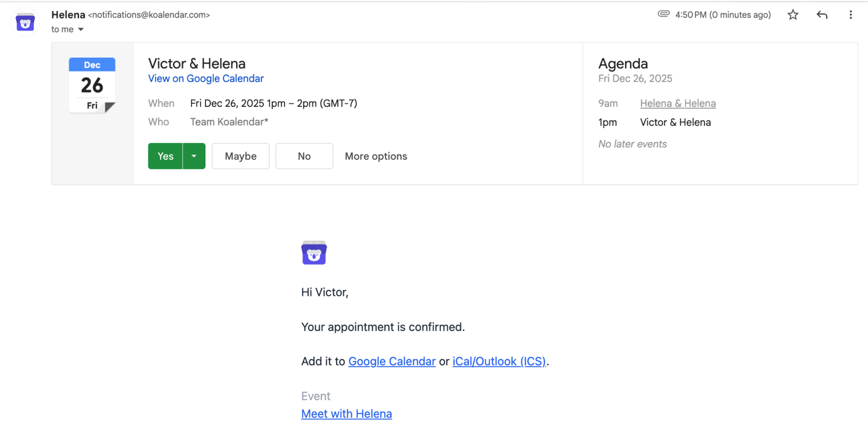
Task: Click the reply arrow icon
Action: click(x=822, y=14)
